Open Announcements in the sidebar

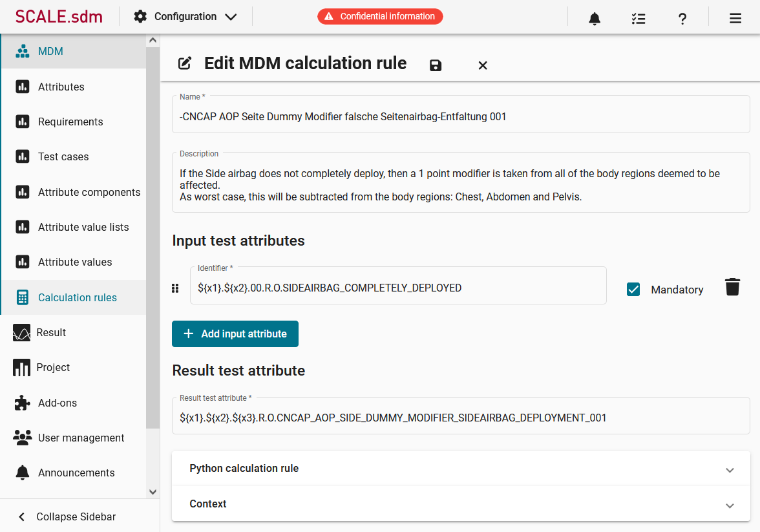tap(74, 473)
